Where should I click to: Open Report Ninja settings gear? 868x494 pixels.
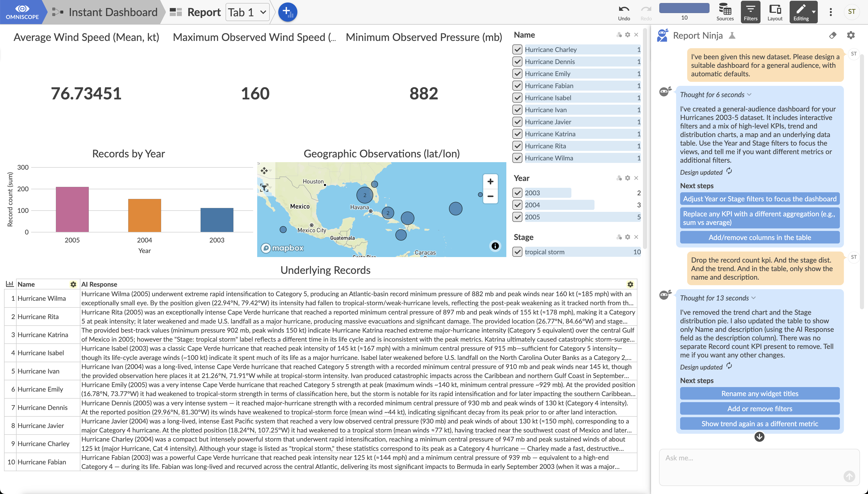(x=851, y=35)
